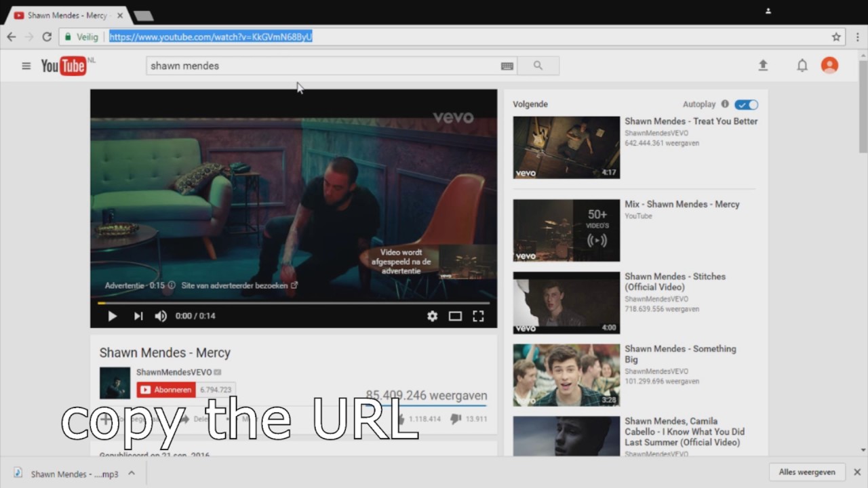Click 718.639.556 weergaven text
This screenshot has height=488, width=868.
tap(662, 309)
